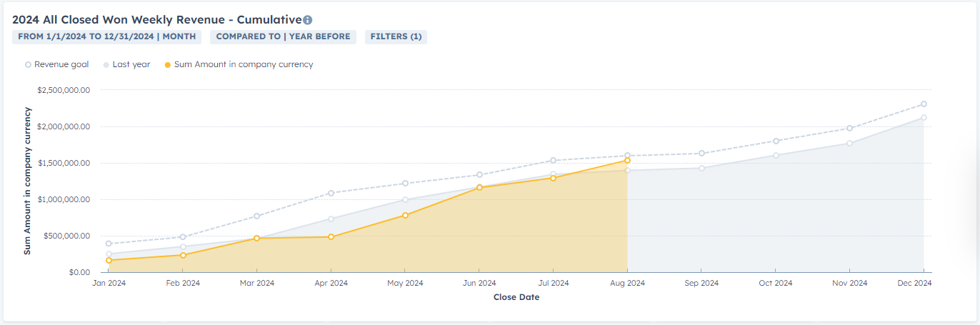Click the Revenue goal point at Dec 2024
980x325 pixels.
coord(924,104)
